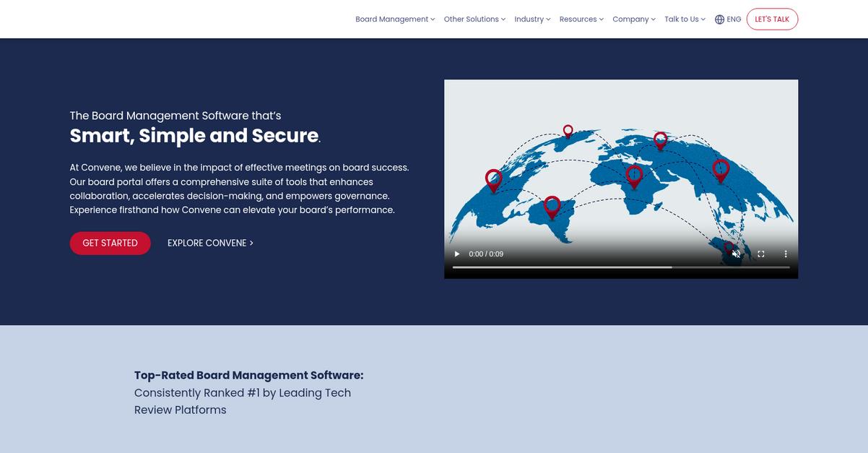
Task: Select the ENG language option
Action: 734,20
